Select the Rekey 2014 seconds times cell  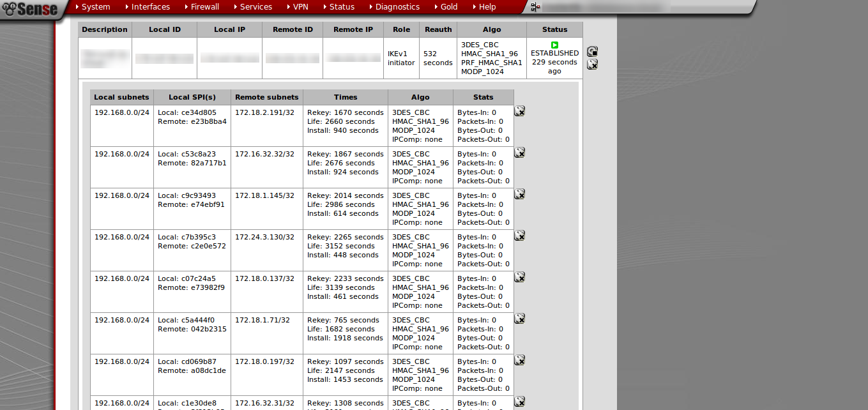346,209
